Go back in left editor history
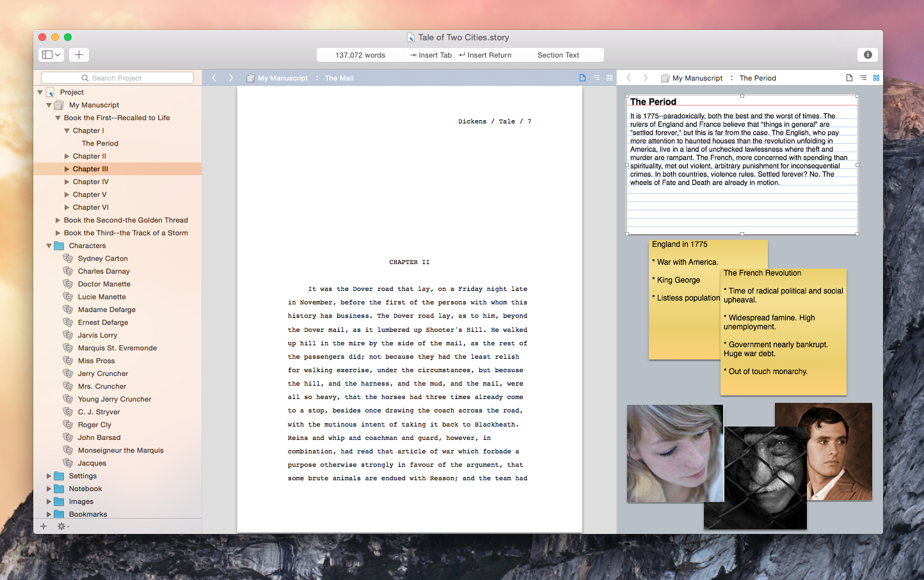 [x=214, y=78]
